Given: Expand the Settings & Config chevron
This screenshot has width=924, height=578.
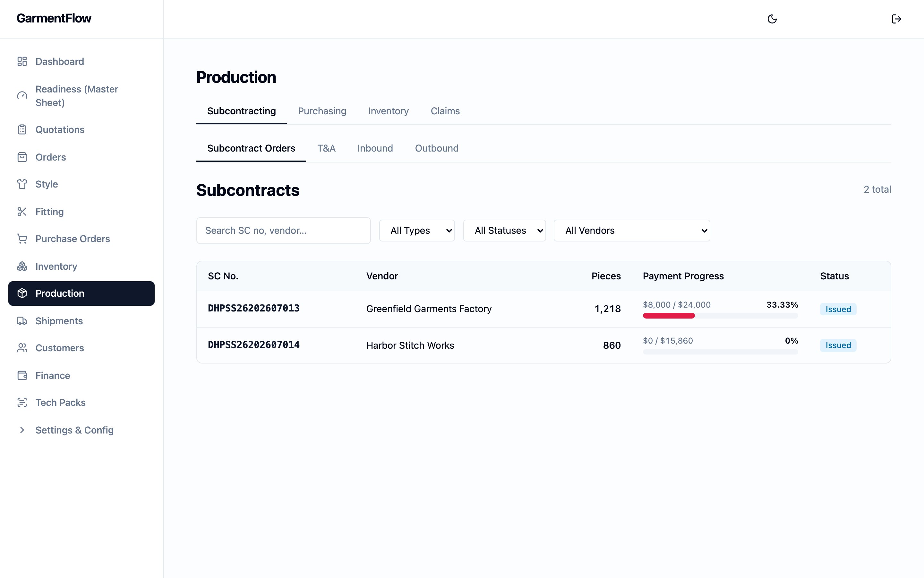Looking at the screenshot, I should tap(22, 430).
